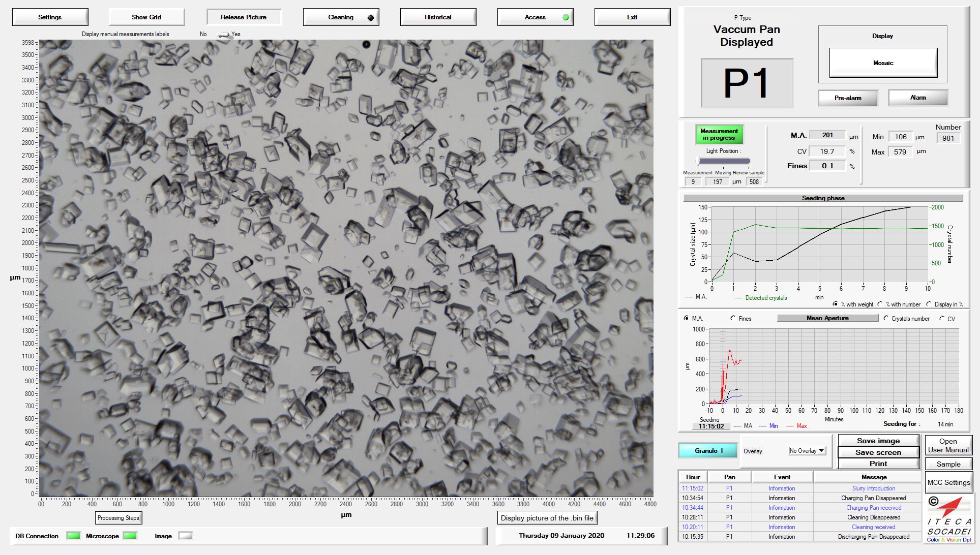
Task: Open the Settings menu button
Action: [x=50, y=17]
